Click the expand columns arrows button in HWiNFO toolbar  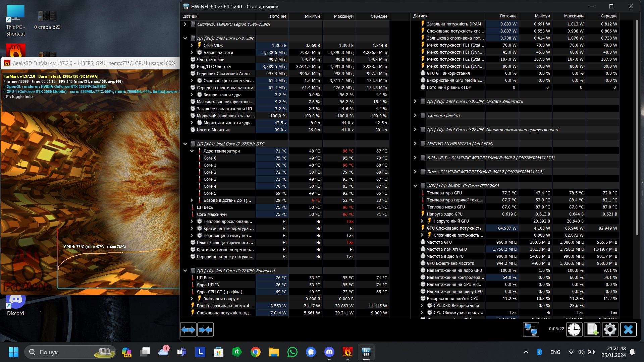[x=188, y=330]
